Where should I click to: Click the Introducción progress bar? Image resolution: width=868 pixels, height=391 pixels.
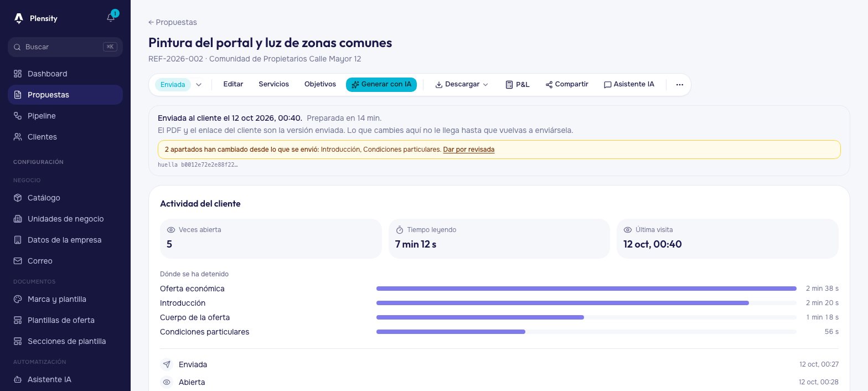pyautogui.click(x=586, y=303)
